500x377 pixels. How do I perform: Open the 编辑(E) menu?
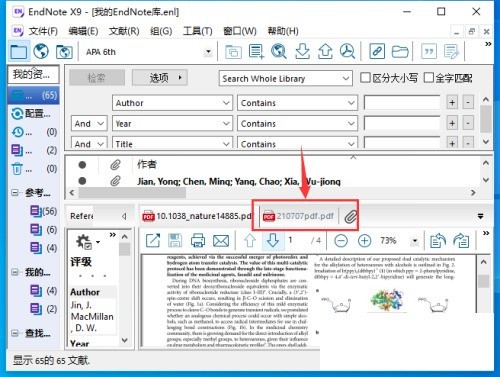[x=83, y=31]
